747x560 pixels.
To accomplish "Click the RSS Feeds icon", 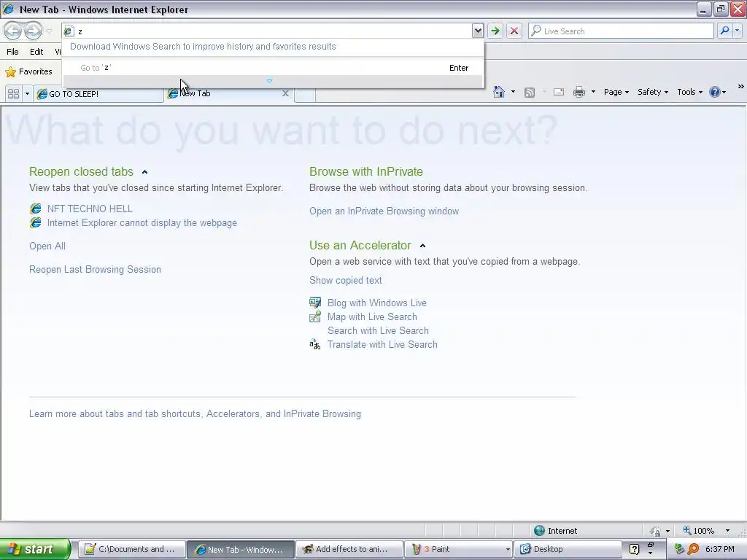I will tap(530, 93).
